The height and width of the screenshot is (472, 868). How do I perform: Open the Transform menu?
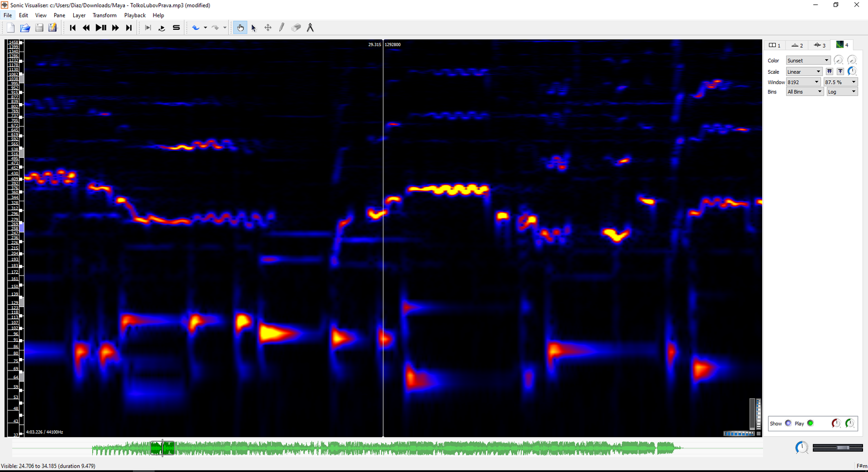pos(105,15)
